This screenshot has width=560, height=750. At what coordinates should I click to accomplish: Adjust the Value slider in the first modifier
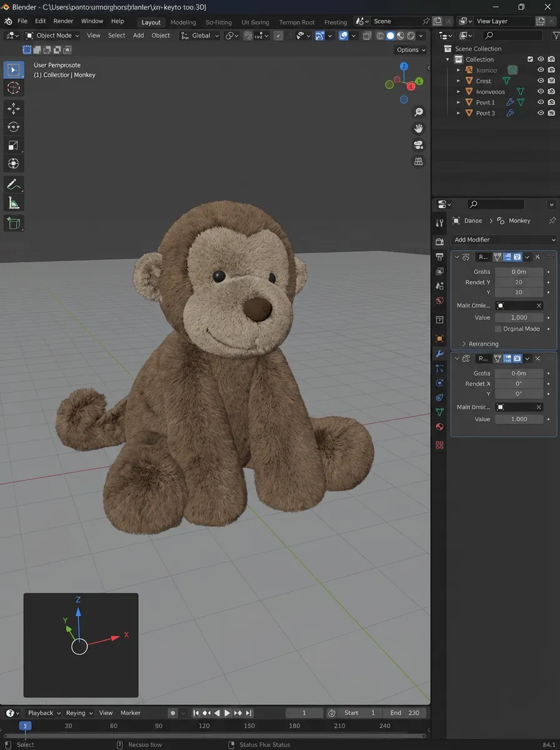[x=519, y=317]
